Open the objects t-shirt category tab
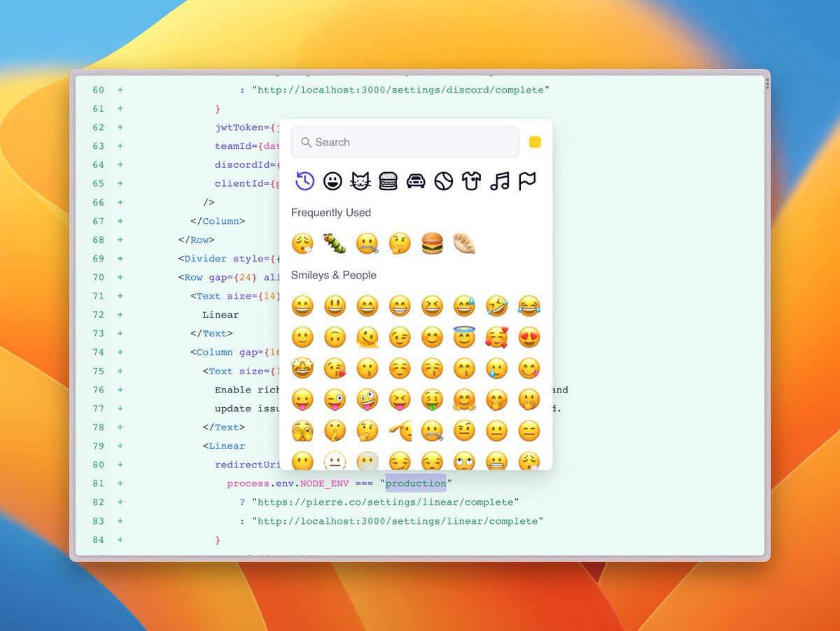This screenshot has width=840, height=631. 472,182
